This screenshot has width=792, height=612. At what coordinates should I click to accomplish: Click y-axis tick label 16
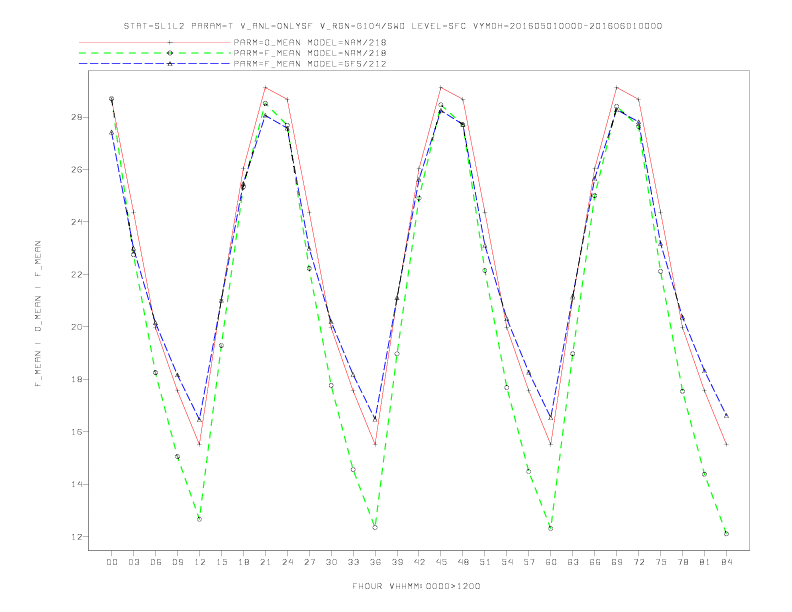tap(76, 432)
